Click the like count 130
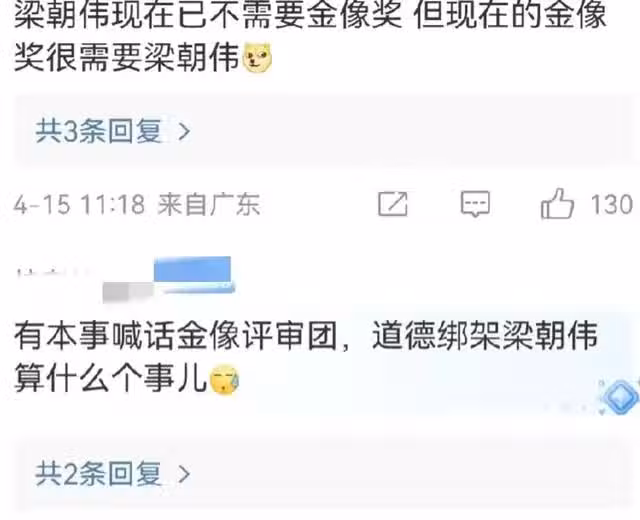This screenshot has height=520, width=640. tap(612, 204)
